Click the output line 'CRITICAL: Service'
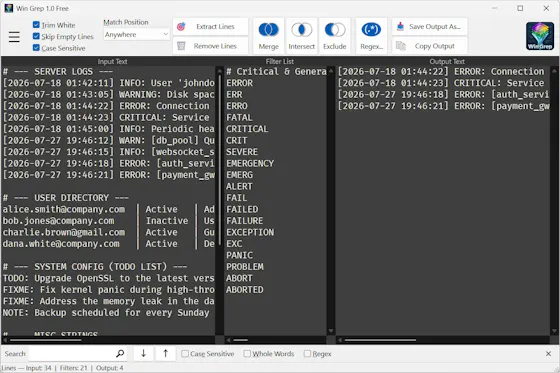 [441, 83]
